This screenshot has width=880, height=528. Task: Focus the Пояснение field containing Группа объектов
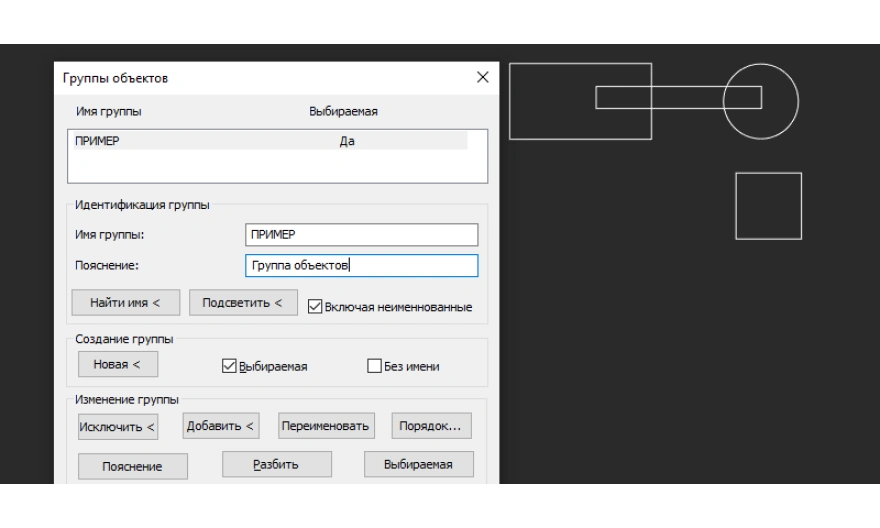coord(361,266)
